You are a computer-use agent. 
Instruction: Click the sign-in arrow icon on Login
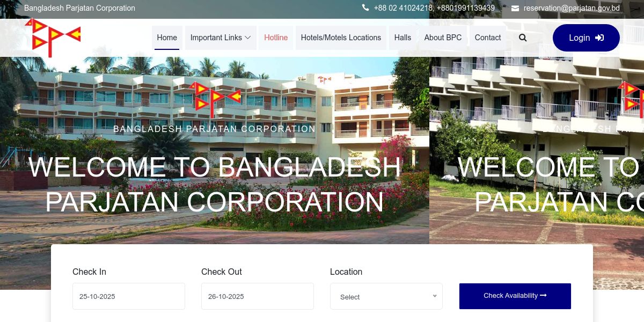coord(599,38)
